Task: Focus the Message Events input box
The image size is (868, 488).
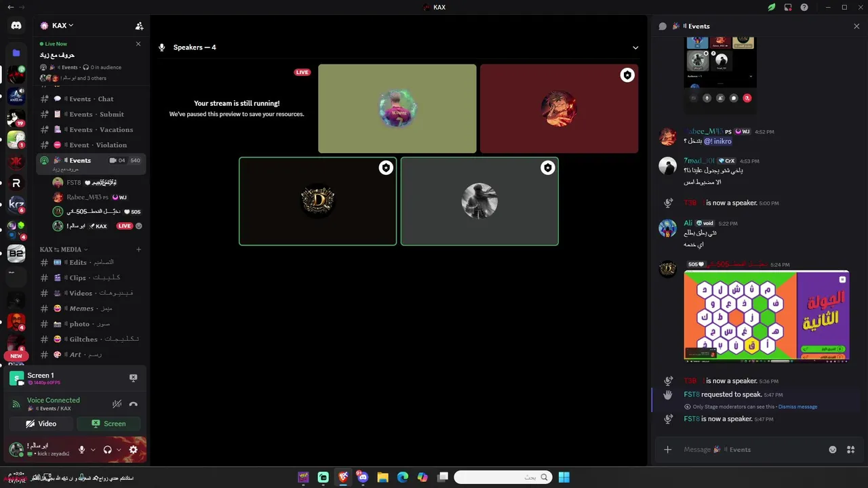Action: click(x=753, y=449)
